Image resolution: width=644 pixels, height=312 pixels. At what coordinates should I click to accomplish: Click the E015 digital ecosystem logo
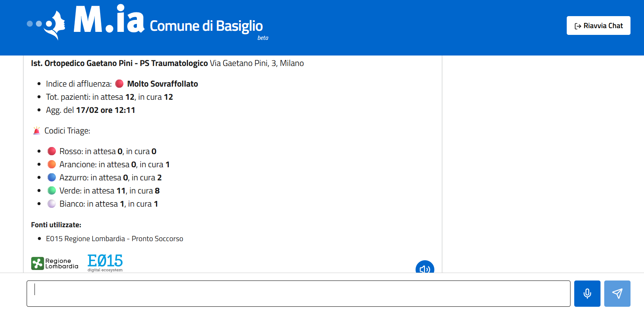[x=105, y=262]
